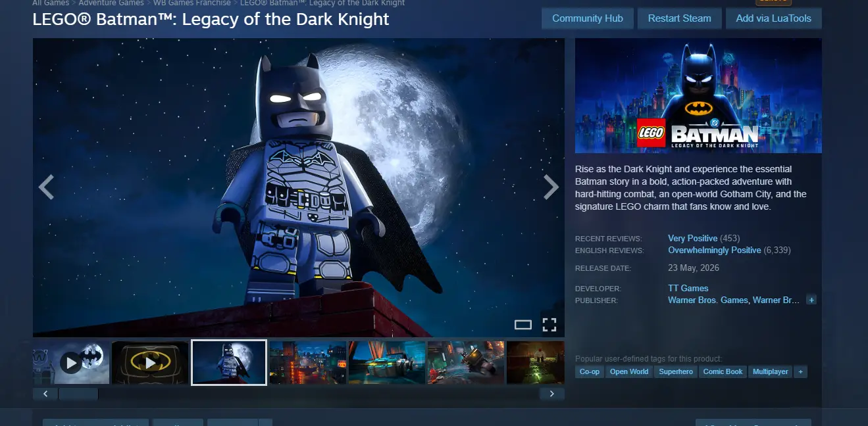This screenshot has width=868, height=426.
Task: Browse the Multiplayer tag
Action: (771, 371)
